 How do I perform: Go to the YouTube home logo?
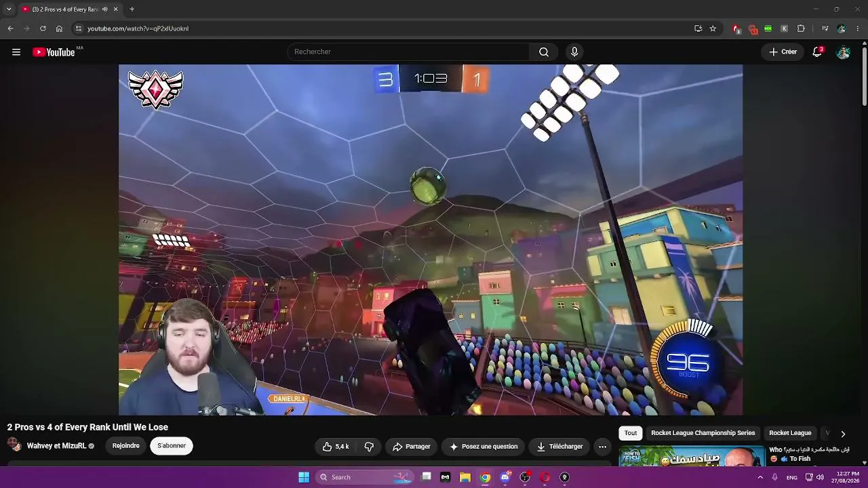(x=54, y=52)
